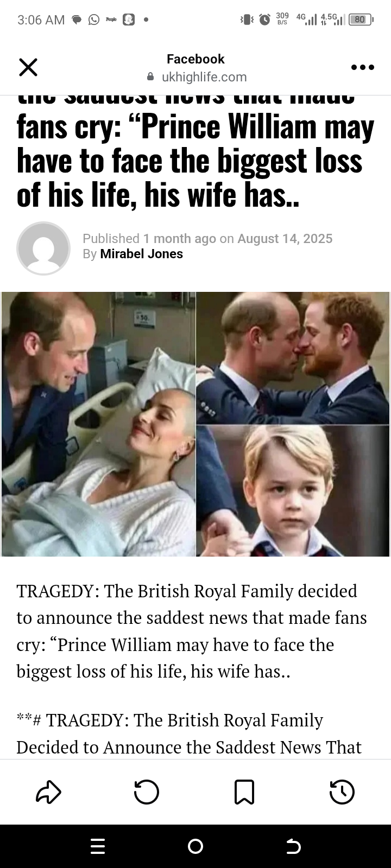Open author Mirabel Jones link
This screenshot has width=391, height=868.
point(142,254)
